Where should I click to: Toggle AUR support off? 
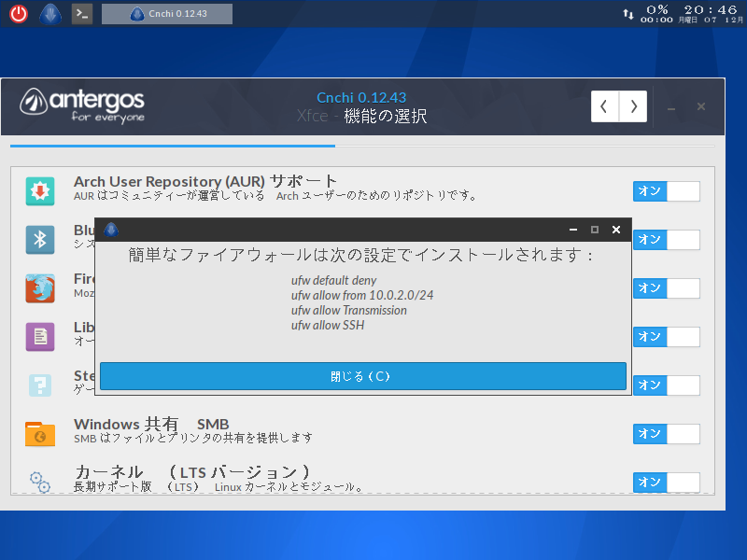click(x=666, y=191)
